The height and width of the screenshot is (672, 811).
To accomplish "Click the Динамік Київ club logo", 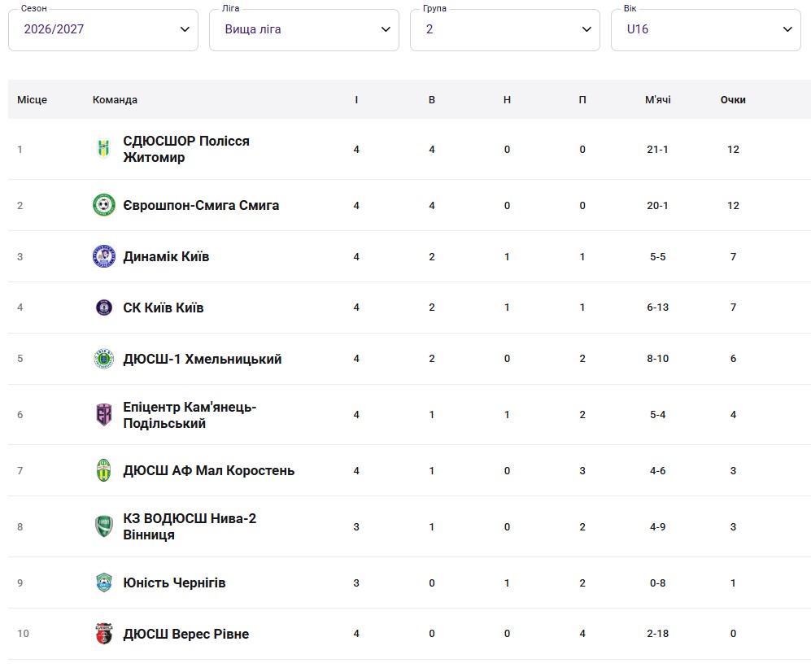I will point(104,256).
